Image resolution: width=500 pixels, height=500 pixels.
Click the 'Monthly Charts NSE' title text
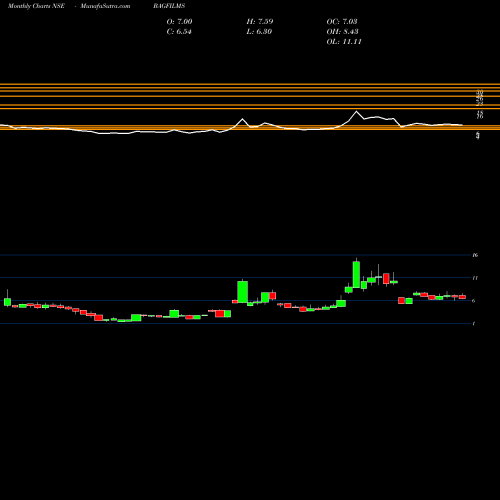(x=36, y=6)
